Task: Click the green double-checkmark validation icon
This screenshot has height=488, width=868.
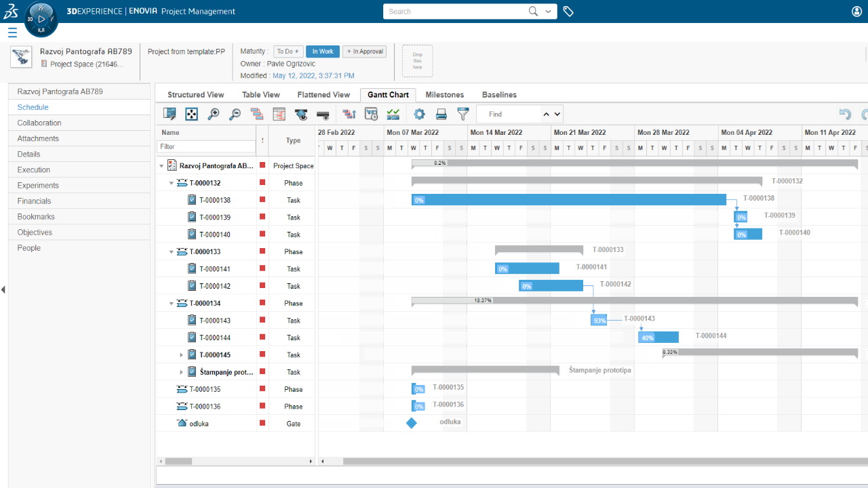Action: coord(392,114)
